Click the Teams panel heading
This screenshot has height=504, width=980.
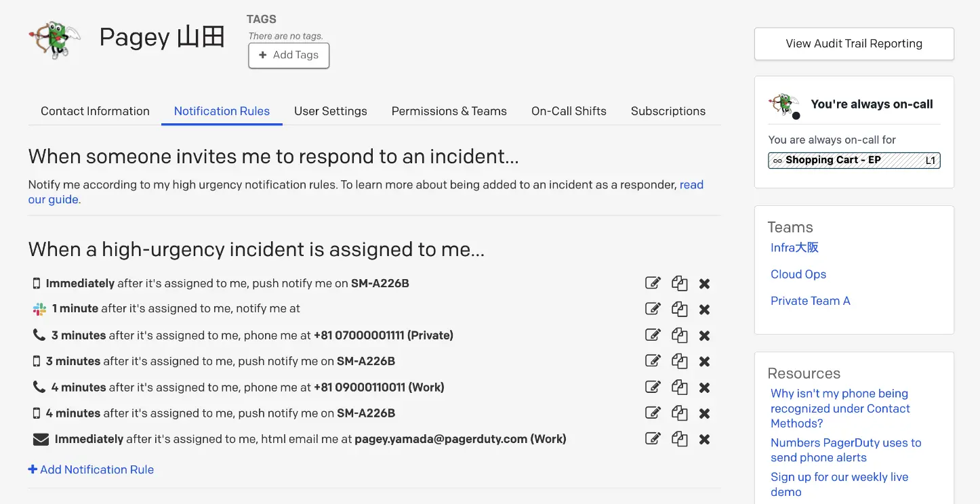(x=790, y=228)
